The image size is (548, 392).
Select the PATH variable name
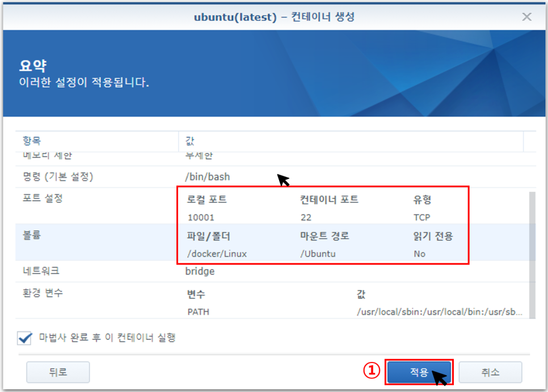point(198,311)
